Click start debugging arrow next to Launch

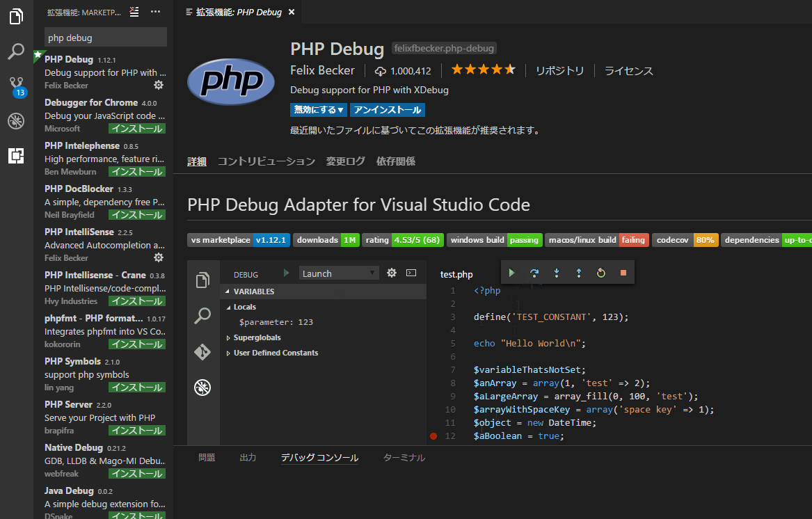286,273
